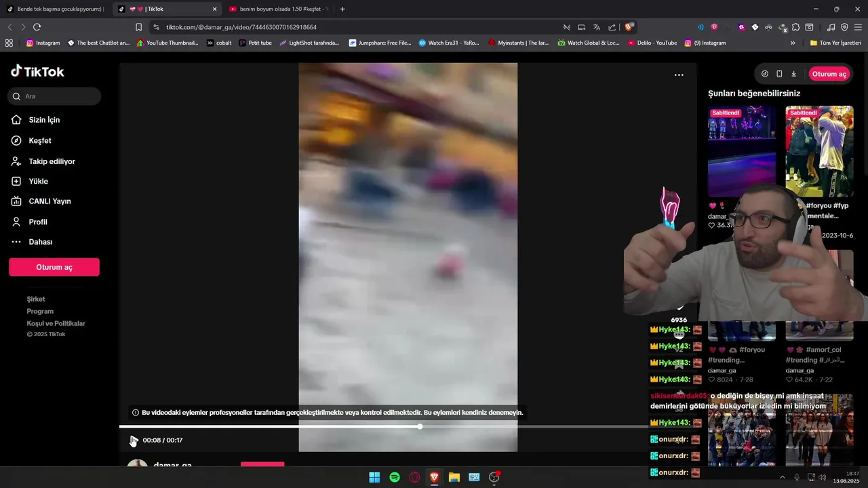The image size is (868, 488).
Task: Toggle the video play button
Action: tap(134, 441)
